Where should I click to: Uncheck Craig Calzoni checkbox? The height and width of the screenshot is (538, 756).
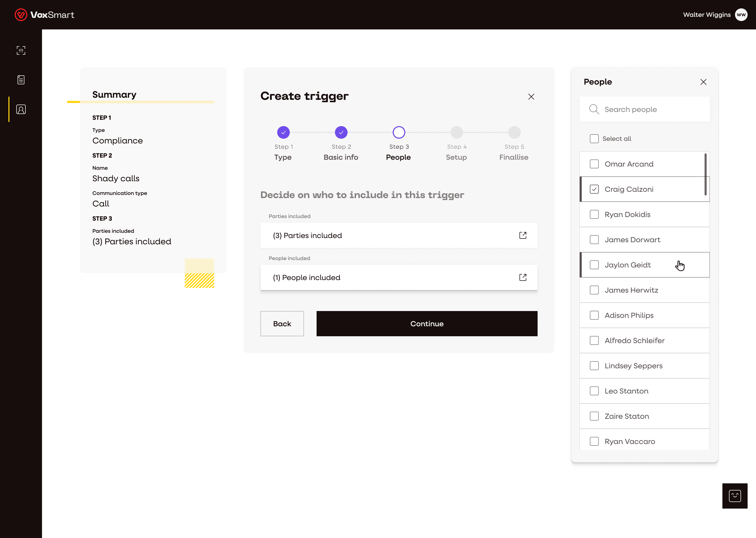pyautogui.click(x=594, y=189)
